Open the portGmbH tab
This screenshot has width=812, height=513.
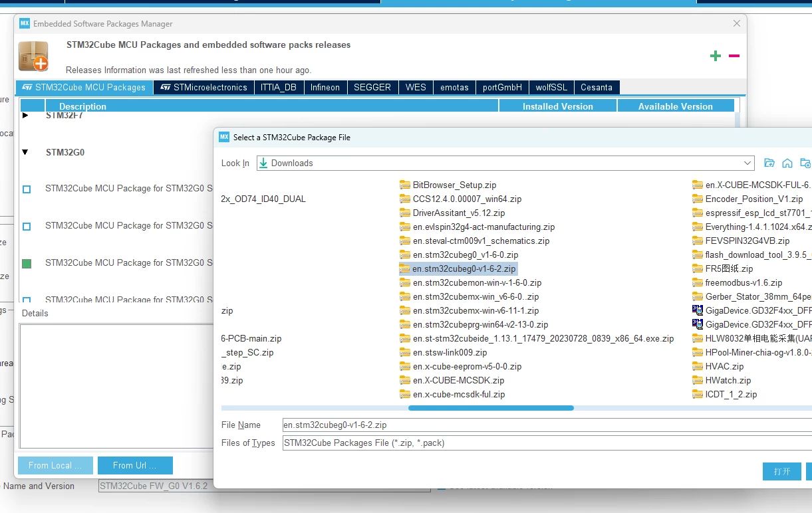[x=503, y=87]
